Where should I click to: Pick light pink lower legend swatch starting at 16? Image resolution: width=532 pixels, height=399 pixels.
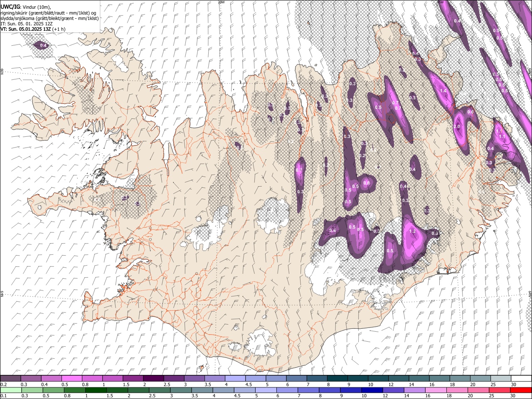pos(436,390)
